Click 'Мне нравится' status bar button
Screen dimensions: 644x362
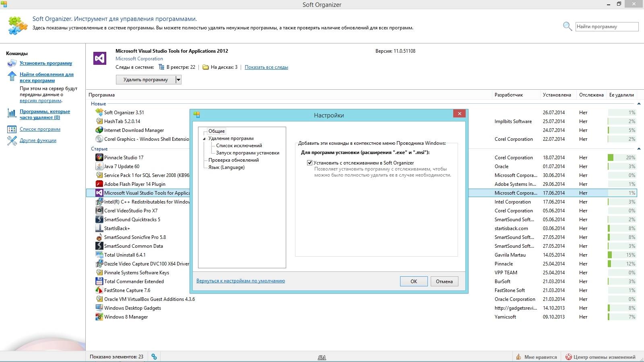(537, 357)
